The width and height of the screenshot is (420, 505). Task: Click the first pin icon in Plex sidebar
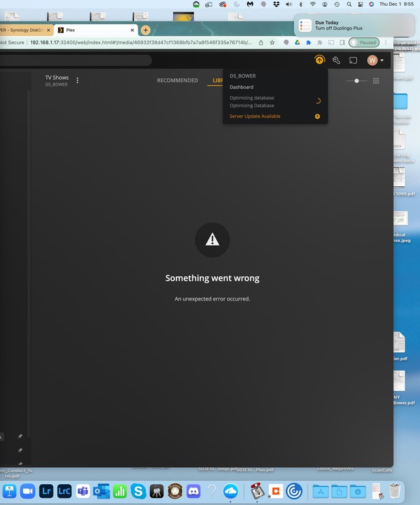click(20, 436)
